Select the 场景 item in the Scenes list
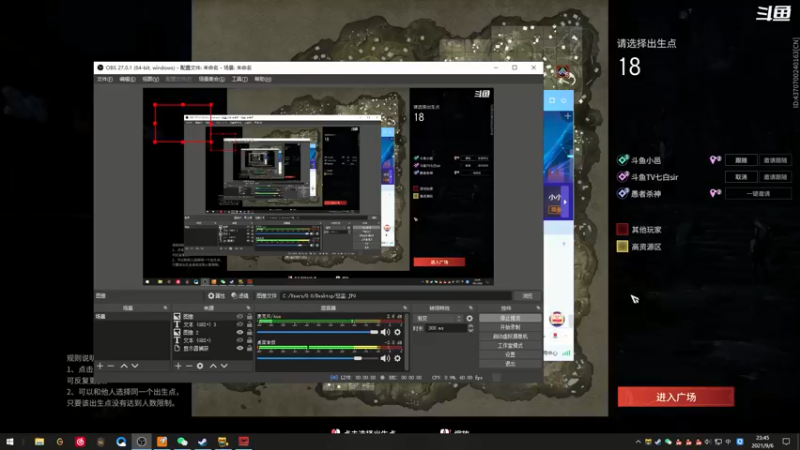Screen dimensions: 800x450 tap(132, 317)
